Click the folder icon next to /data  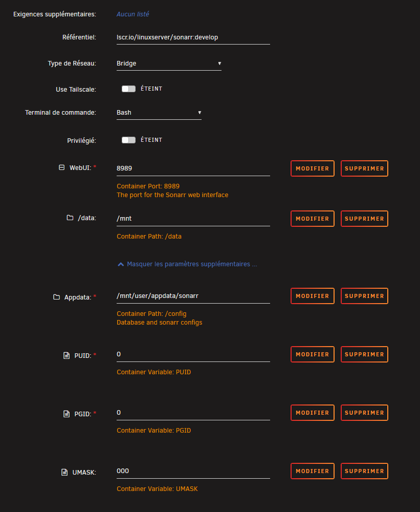(x=70, y=218)
